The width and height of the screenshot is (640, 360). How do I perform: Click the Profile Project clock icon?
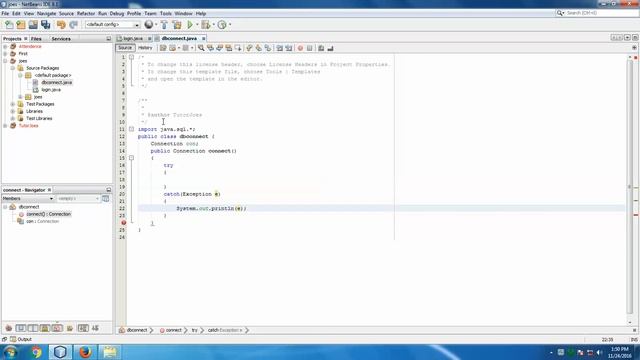point(222,25)
